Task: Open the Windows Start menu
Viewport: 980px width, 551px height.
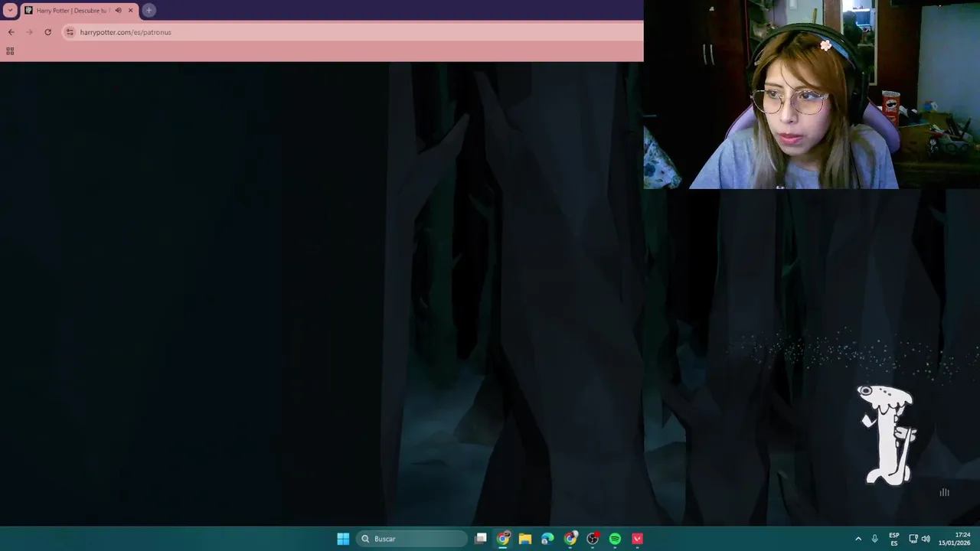Action: (x=343, y=539)
